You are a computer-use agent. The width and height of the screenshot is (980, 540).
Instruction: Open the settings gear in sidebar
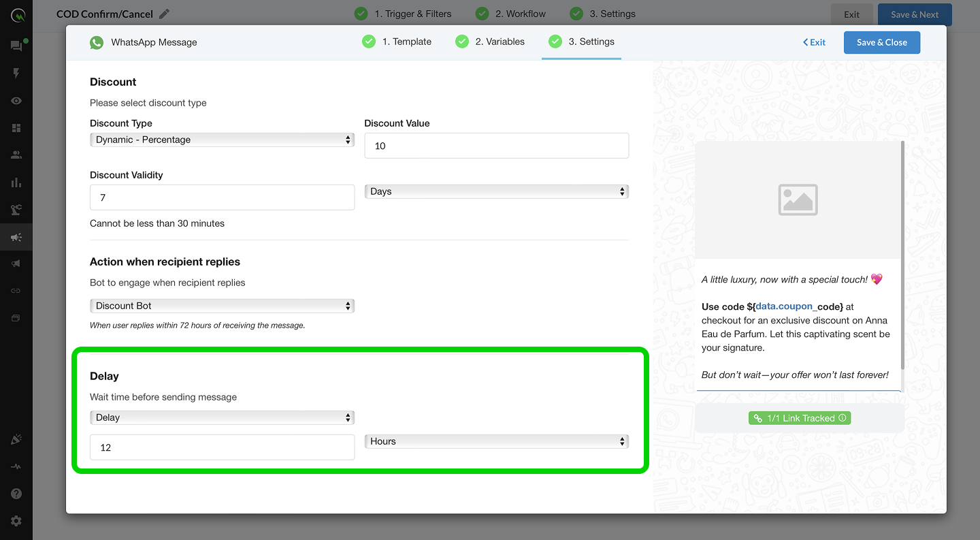16,521
